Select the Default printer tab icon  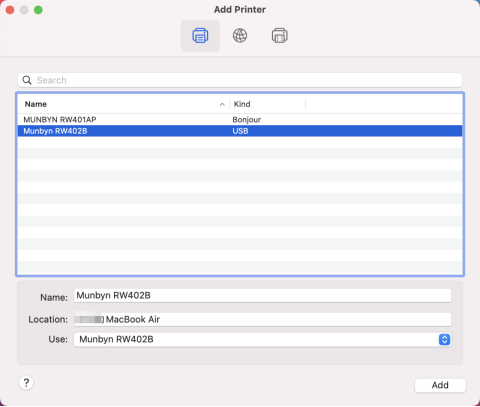point(200,36)
